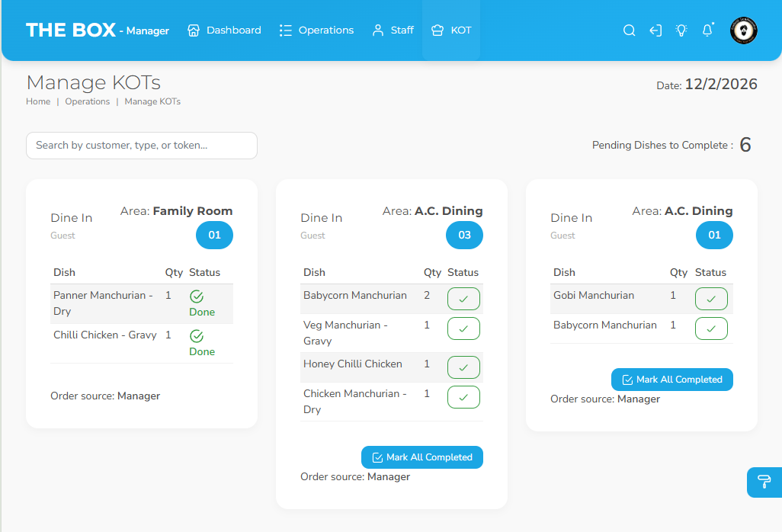Mark All Completed for token 01 A.C. Dining
This screenshot has width=782, height=532.
click(x=671, y=380)
